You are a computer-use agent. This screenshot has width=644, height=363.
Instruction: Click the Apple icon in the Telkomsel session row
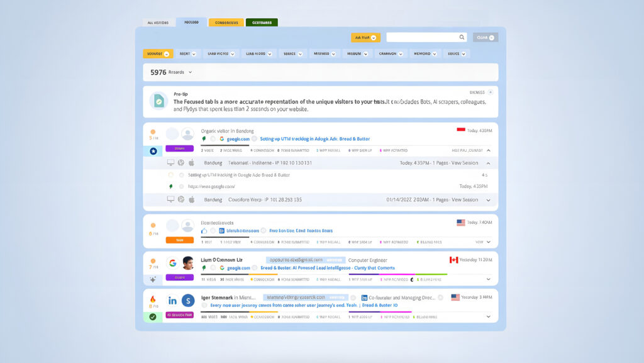[191, 163]
